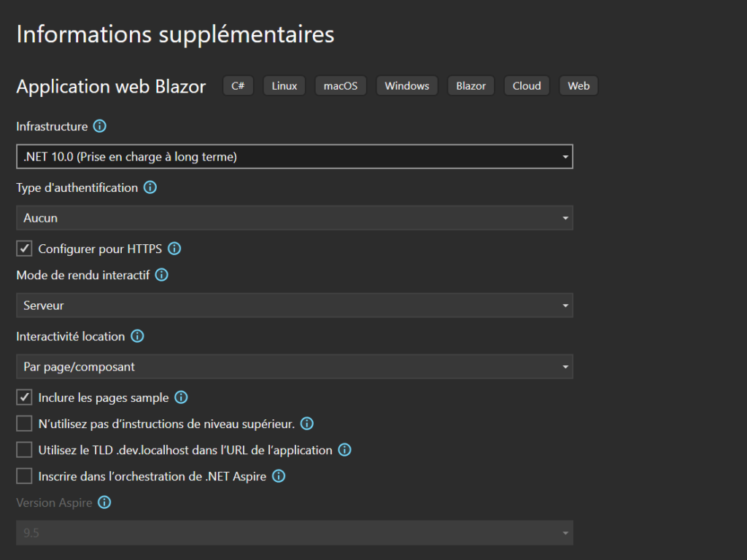The image size is (747, 560).
Task: Expand the Par page/composant dropdown
Action: [294, 367]
